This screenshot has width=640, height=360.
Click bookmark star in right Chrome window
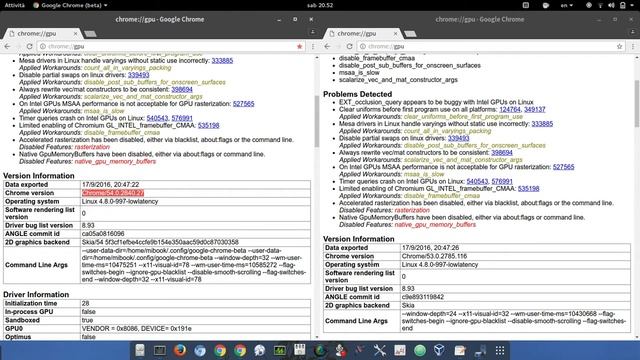pos(620,47)
